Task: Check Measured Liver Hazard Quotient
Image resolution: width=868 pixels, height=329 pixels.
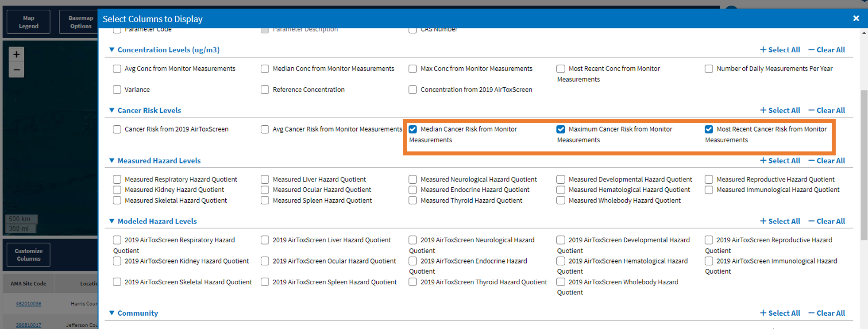Action: pos(265,179)
